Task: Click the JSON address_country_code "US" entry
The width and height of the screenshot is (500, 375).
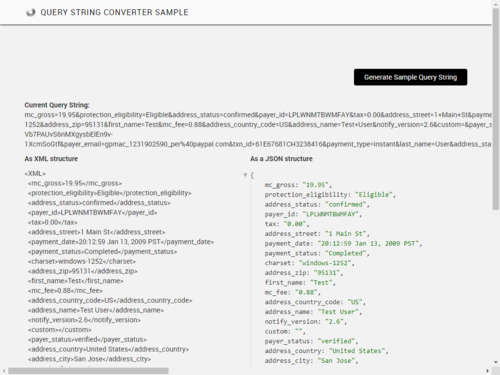Action: (x=315, y=302)
